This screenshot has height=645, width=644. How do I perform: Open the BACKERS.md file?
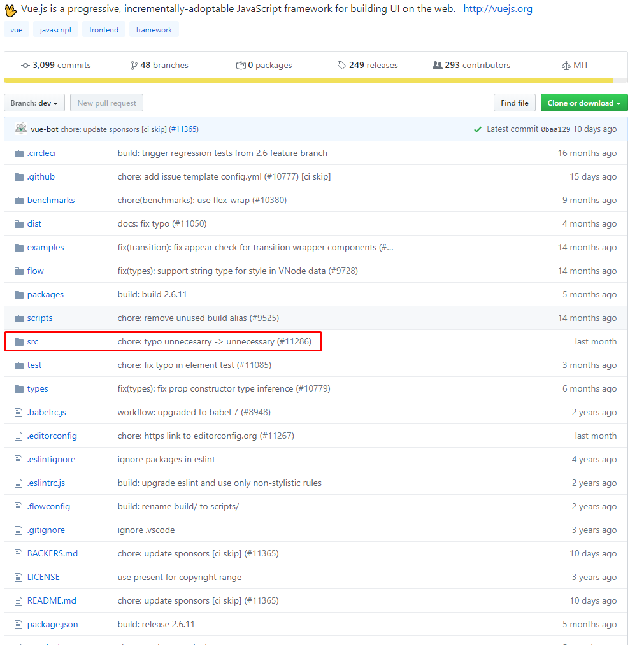pyautogui.click(x=52, y=554)
